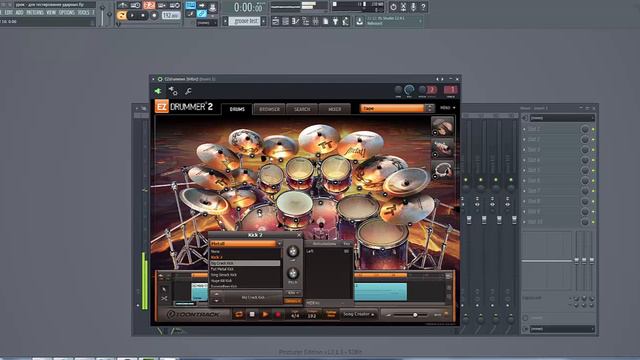Select scissors tool in EZdrummer song track

tap(164, 299)
